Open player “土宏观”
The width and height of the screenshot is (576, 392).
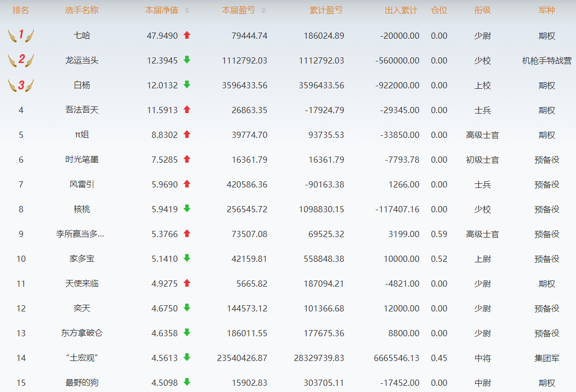(82, 358)
